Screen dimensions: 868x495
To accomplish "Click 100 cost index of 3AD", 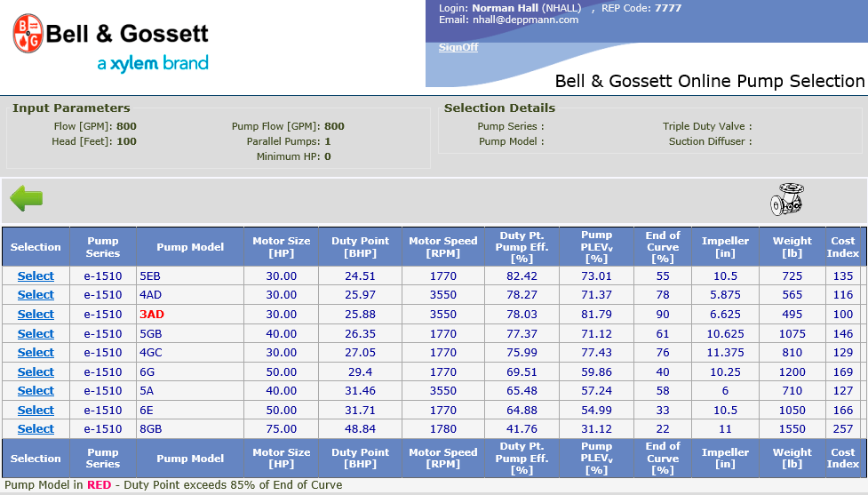I will click(x=843, y=314).
